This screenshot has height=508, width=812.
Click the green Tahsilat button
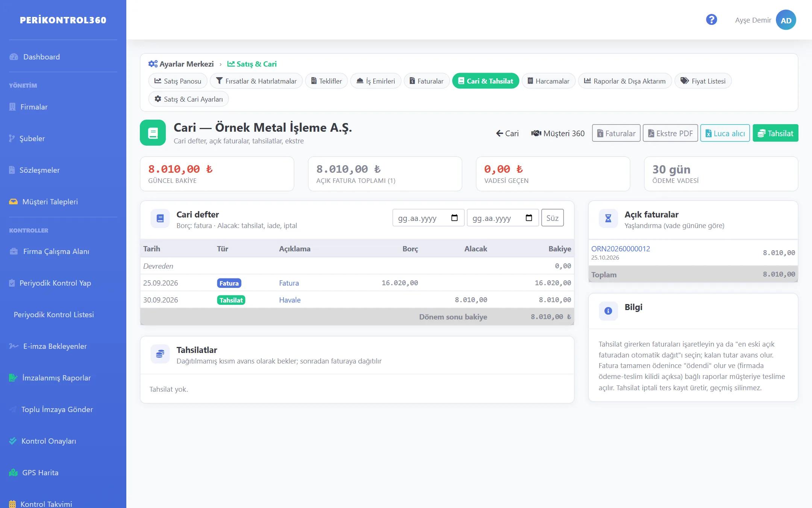775,133
